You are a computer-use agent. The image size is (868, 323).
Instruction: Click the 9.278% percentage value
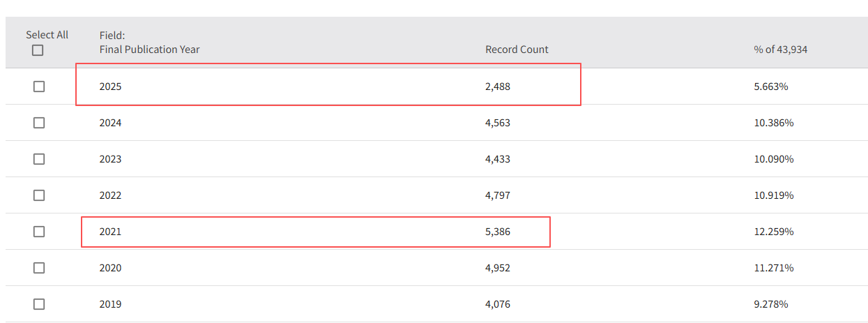(x=771, y=304)
